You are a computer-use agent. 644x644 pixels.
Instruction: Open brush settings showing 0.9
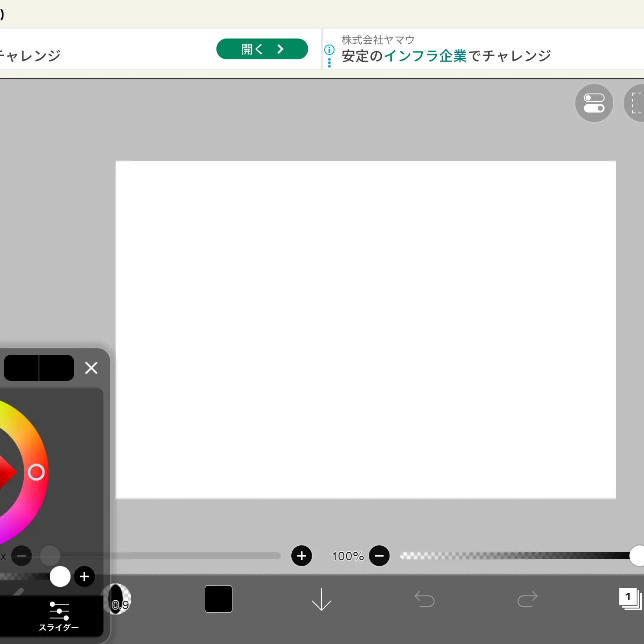click(x=117, y=599)
